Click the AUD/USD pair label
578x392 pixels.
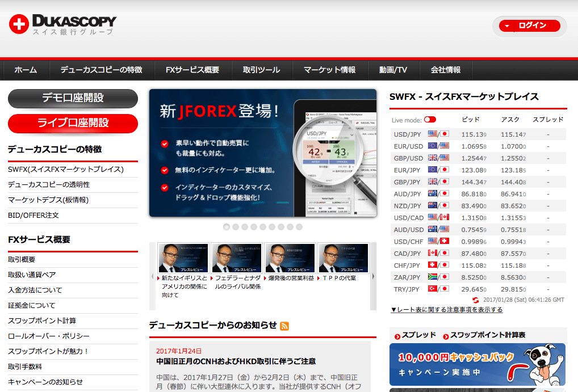pos(408,230)
